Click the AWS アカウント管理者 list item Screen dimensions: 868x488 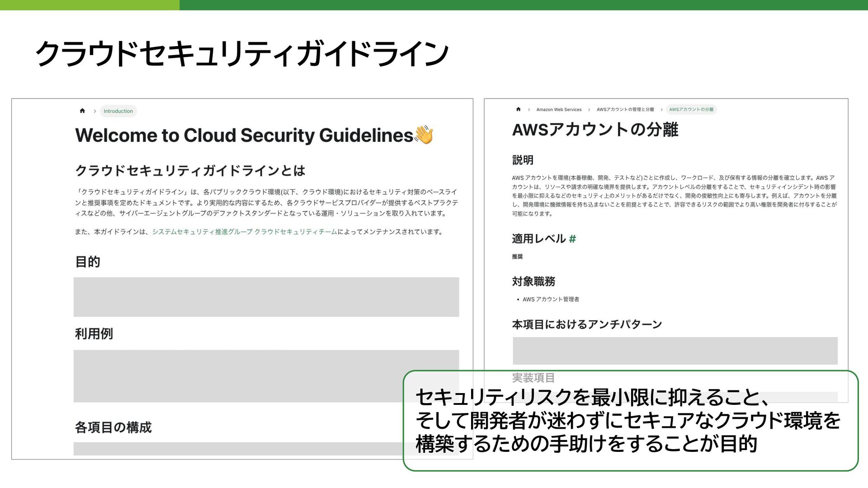[x=551, y=300]
